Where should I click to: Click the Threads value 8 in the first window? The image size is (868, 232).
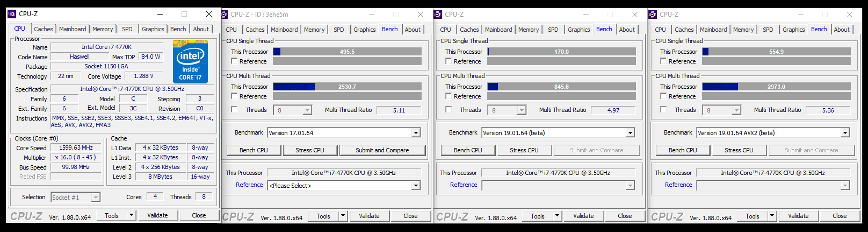[204, 196]
